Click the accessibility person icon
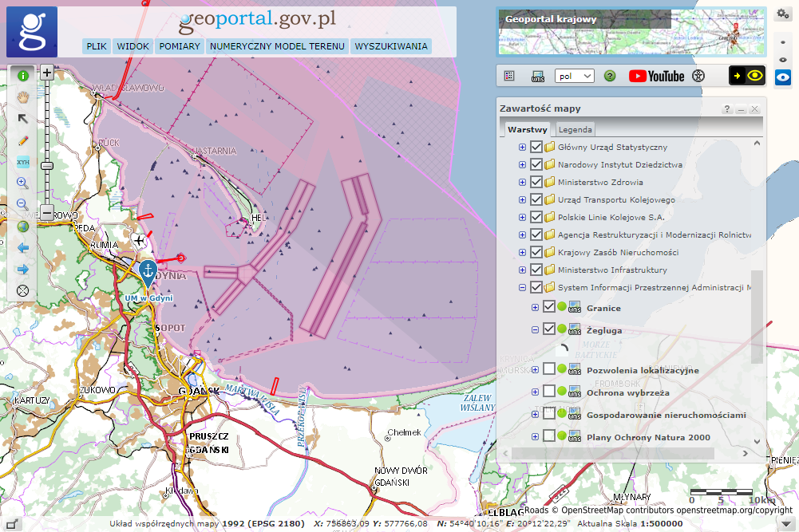Image resolution: width=799 pixels, height=532 pixels. coord(698,76)
